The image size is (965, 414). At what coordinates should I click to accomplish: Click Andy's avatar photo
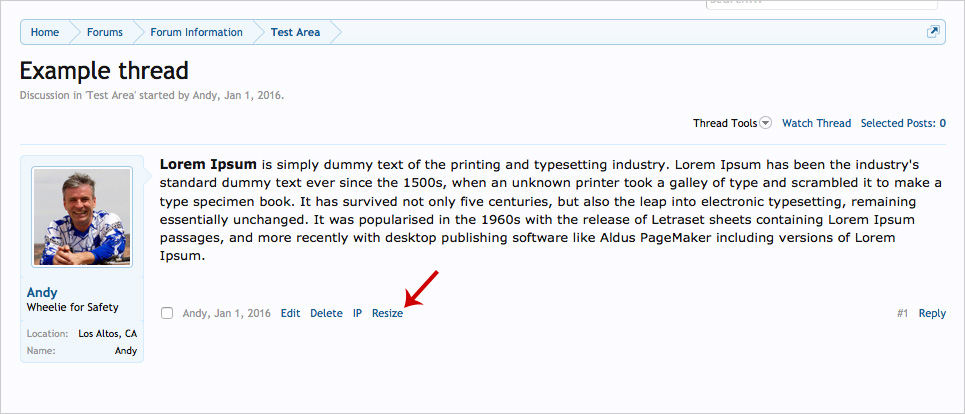click(82, 217)
